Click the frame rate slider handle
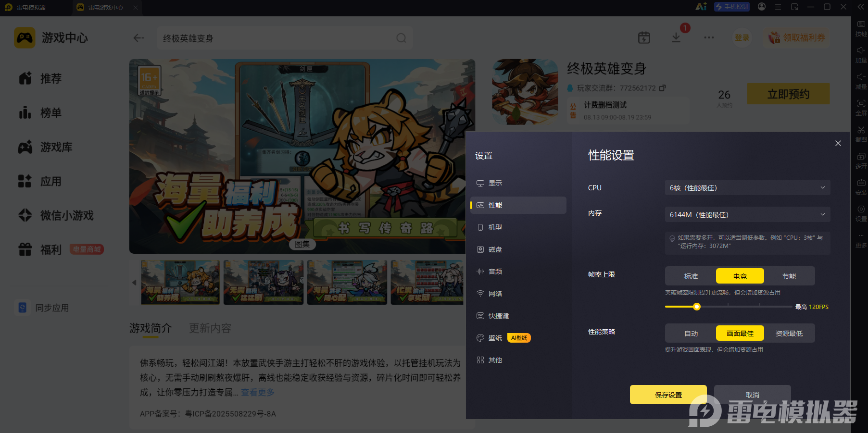This screenshot has height=433, width=868. pos(697,307)
